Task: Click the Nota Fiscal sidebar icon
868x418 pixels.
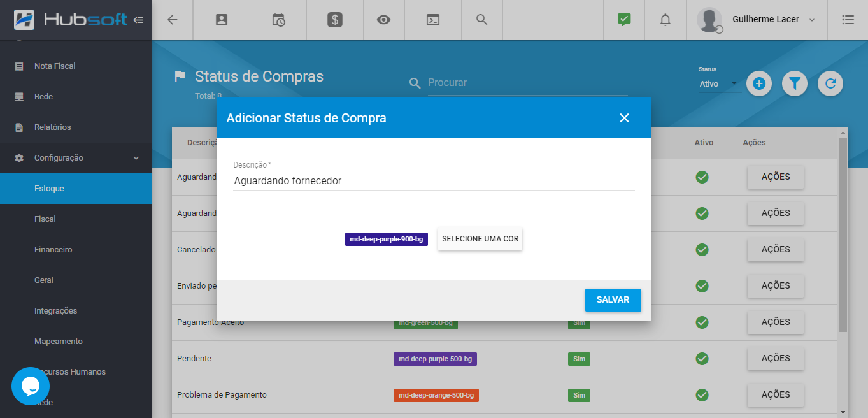Action: (19, 66)
